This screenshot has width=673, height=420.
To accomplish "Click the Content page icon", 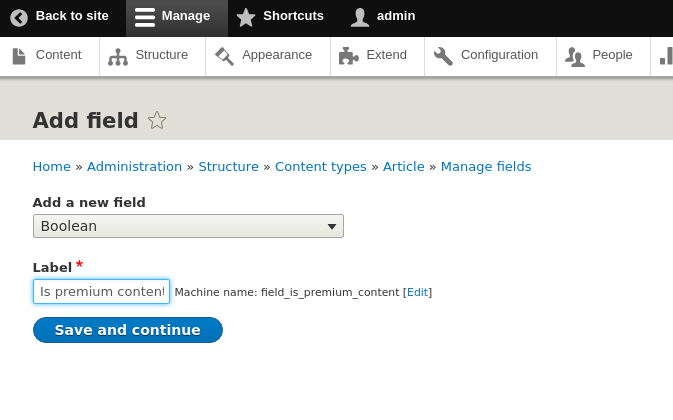I will (19, 56).
